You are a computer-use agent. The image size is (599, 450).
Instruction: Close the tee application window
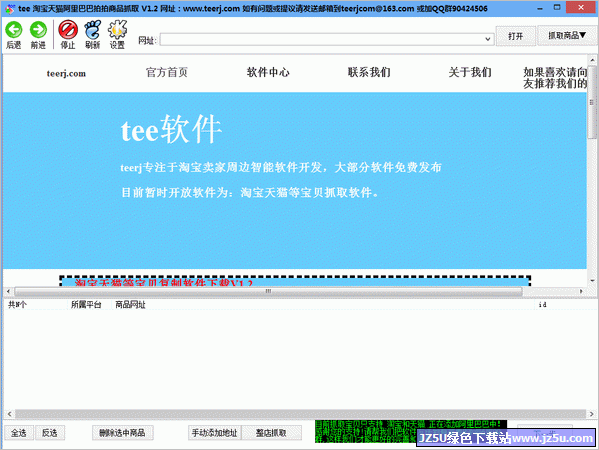581,8
